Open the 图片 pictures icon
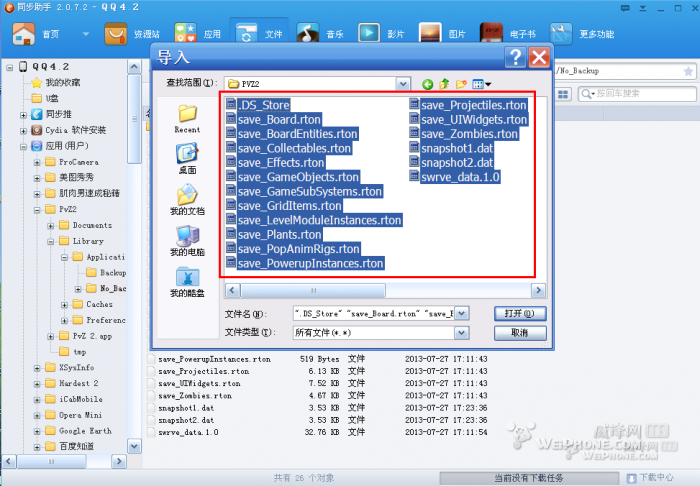 [430, 34]
